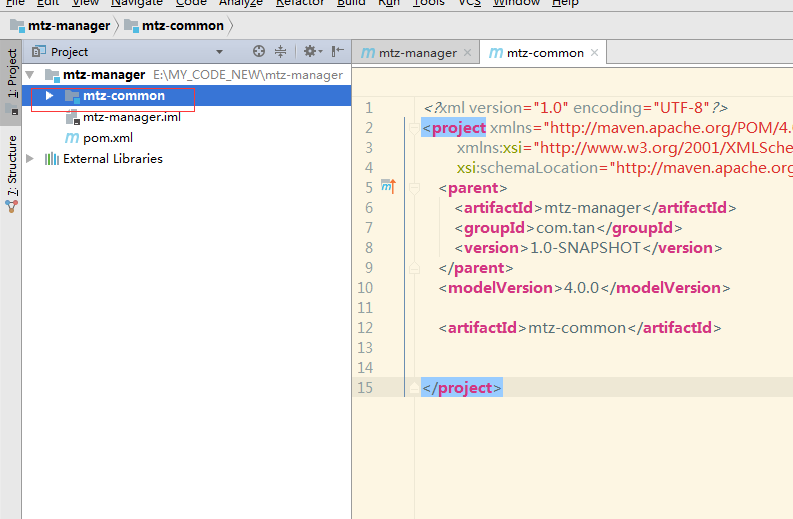The width and height of the screenshot is (793, 519).
Task: Open the Navigate menu
Action: click(x=137, y=3)
